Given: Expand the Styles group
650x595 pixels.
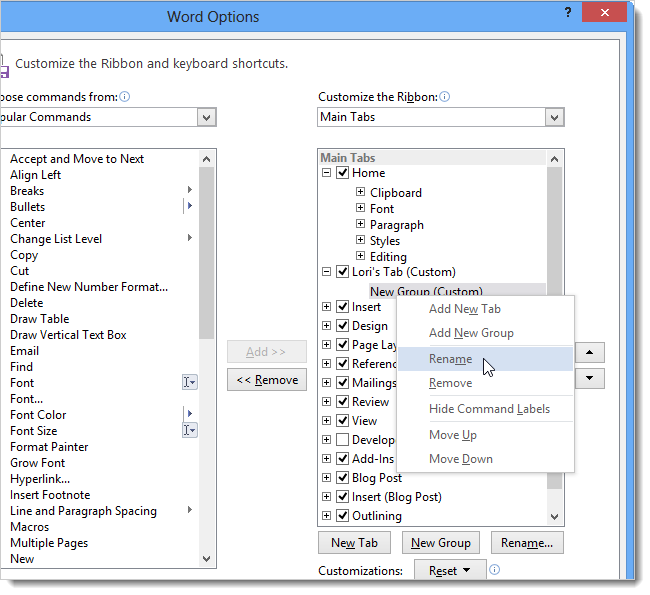Looking at the screenshot, I should point(360,240).
